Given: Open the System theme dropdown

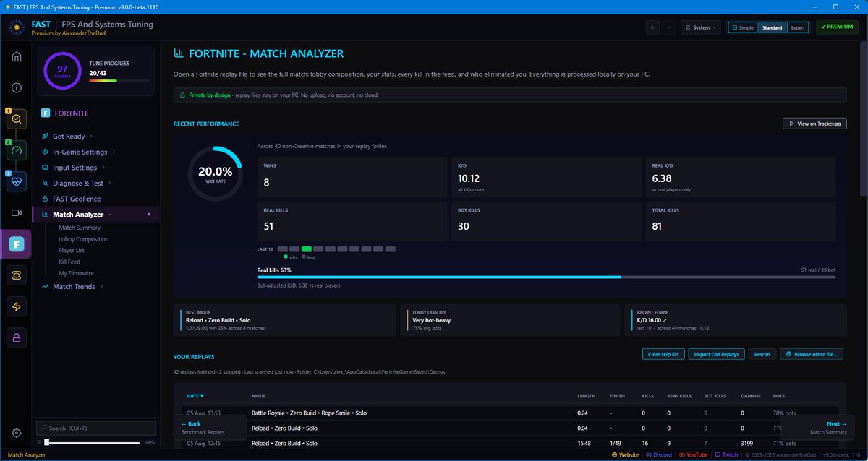Looking at the screenshot, I should (701, 27).
